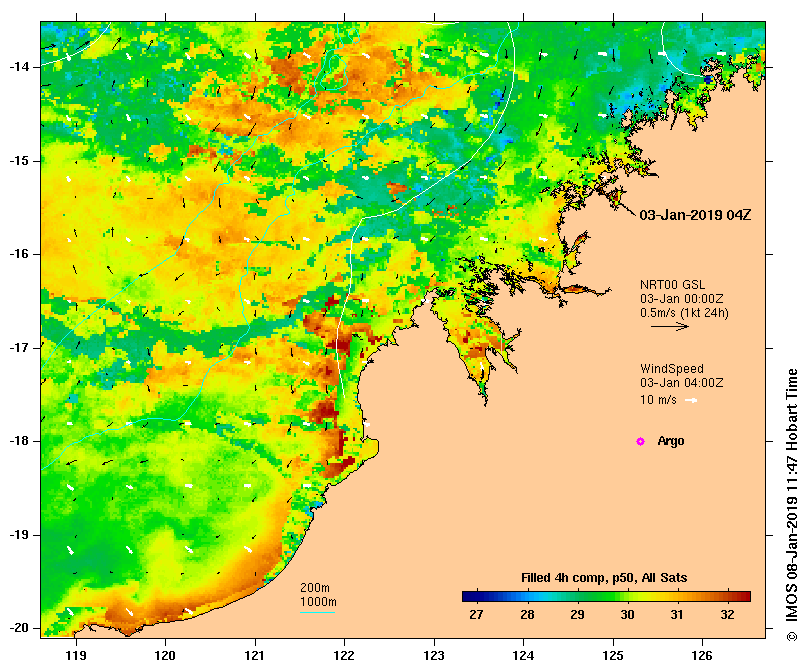Viewport: 809px width, 672px height.
Task: Click the longitude label 122
Action: [344, 656]
